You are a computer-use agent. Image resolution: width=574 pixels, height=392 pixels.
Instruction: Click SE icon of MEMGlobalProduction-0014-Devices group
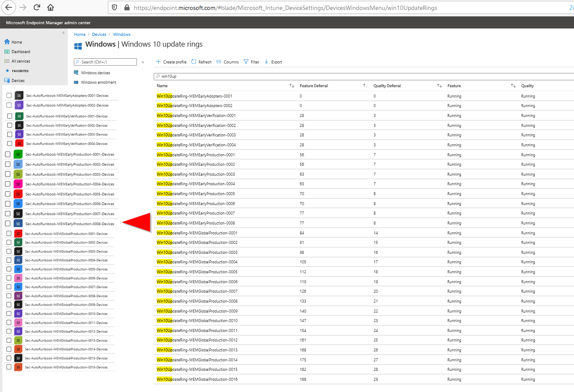click(18, 349)
